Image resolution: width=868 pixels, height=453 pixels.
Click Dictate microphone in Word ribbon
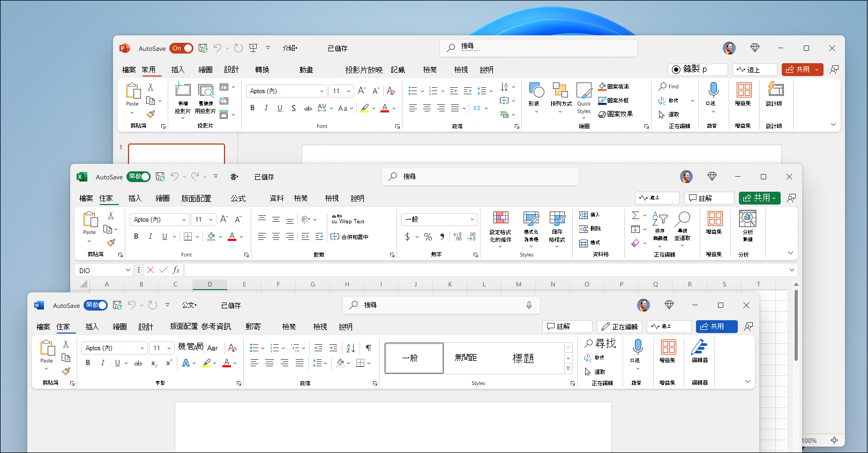tap(638, 347)
